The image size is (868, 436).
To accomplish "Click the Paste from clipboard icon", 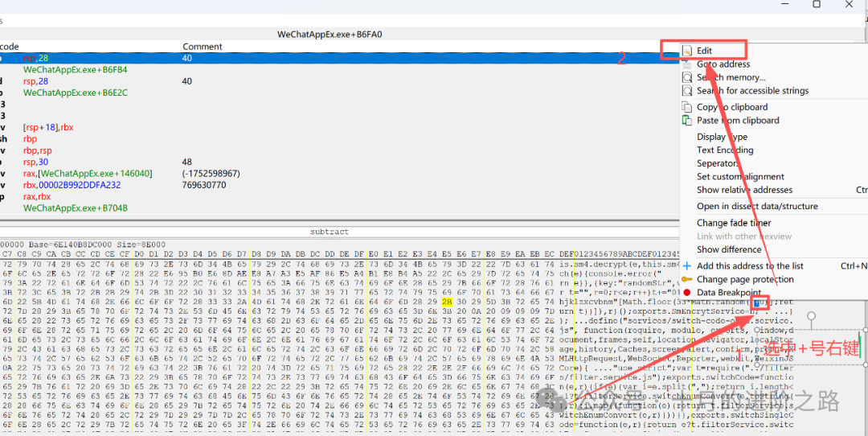I will coord(687,120).
